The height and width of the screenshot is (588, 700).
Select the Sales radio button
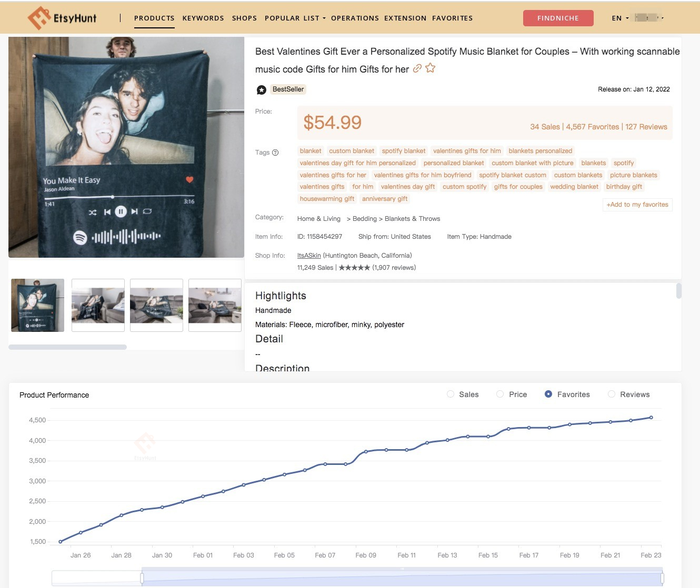(x=451, y=394)
